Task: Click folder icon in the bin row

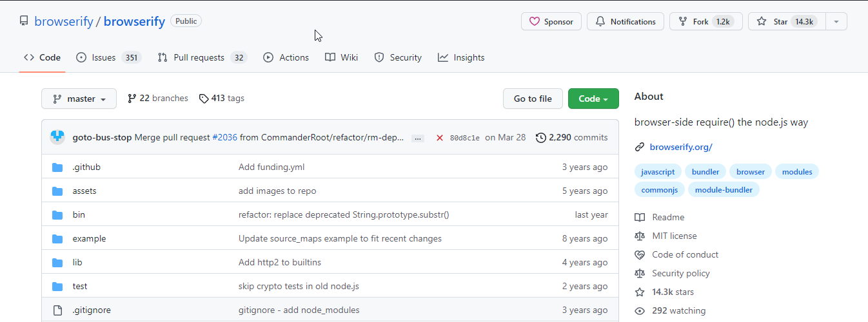Action: click(x=57, y=215)
